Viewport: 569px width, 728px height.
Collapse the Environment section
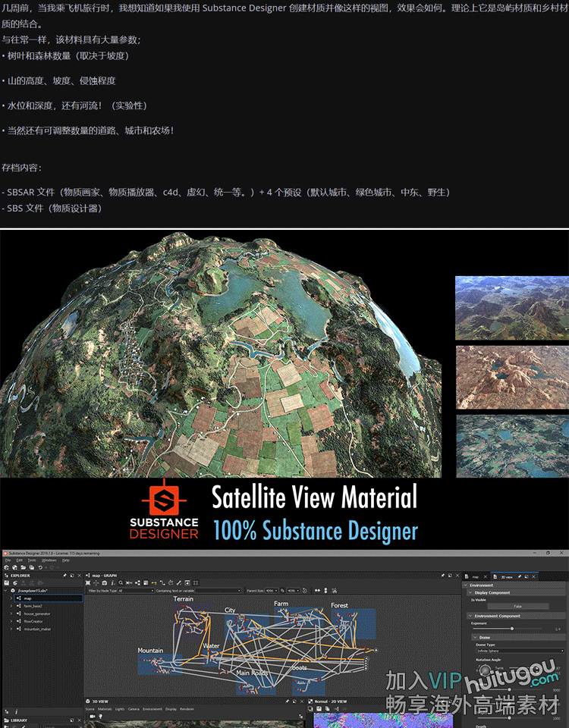pyautogui.click(x=465, y=585)
